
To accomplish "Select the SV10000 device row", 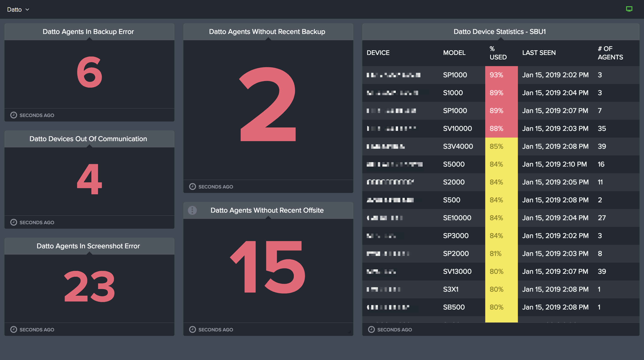I will point(457,129).
